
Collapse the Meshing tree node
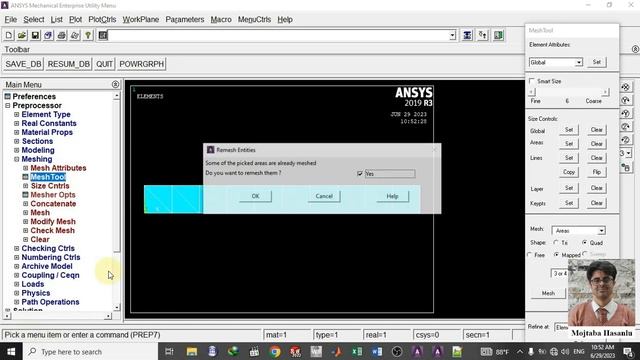pos(17,159)
